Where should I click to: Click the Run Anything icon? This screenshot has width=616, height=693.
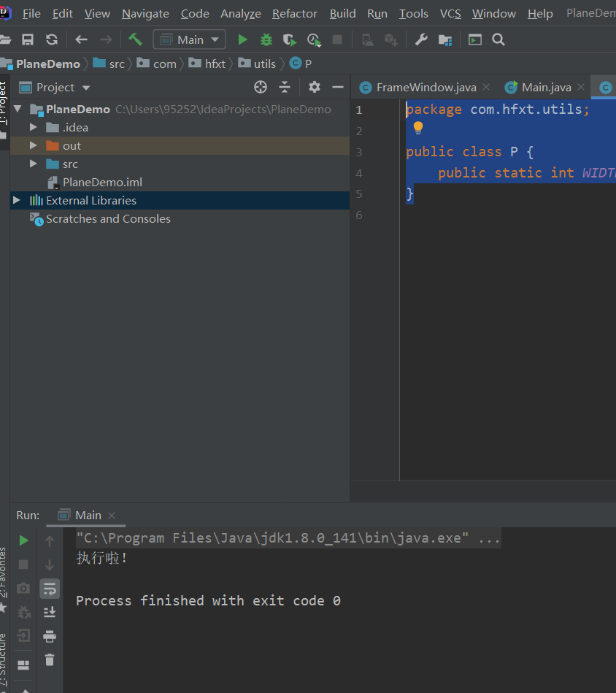pos(475,39)
